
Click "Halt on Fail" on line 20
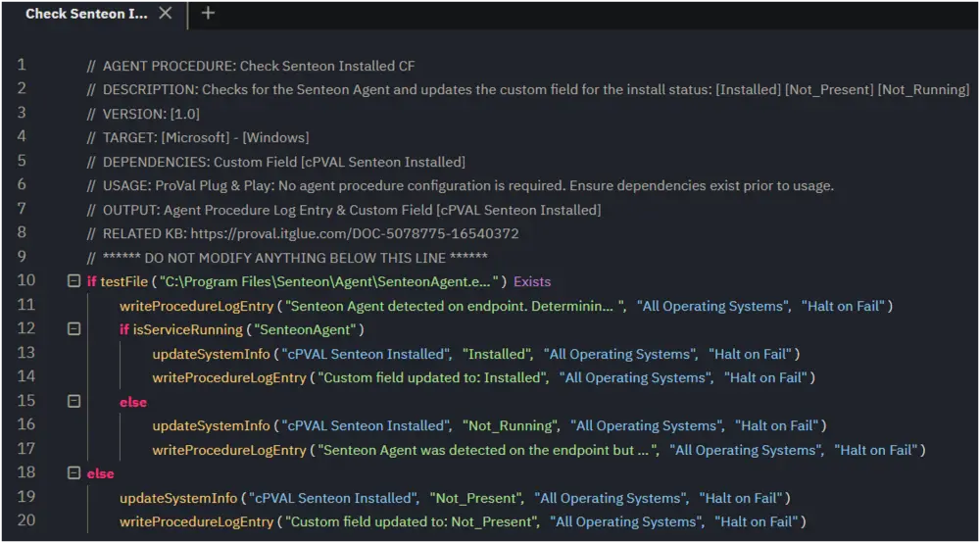(757, 521)
